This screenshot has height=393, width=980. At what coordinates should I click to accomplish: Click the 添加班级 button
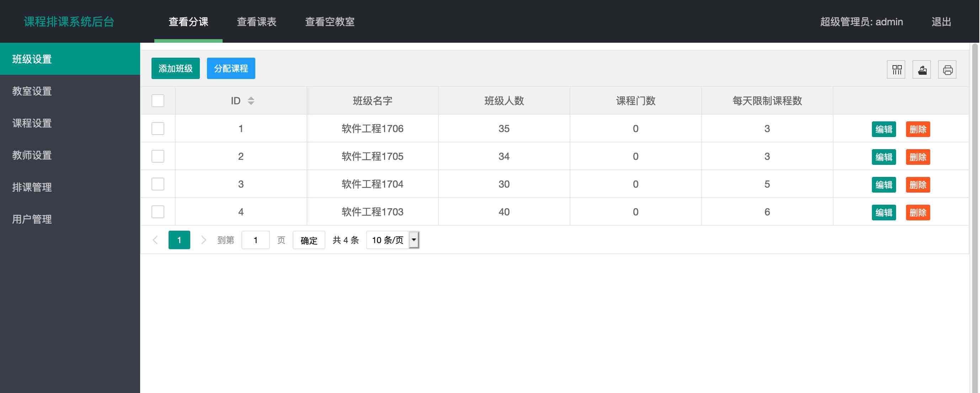coord(175,69)
